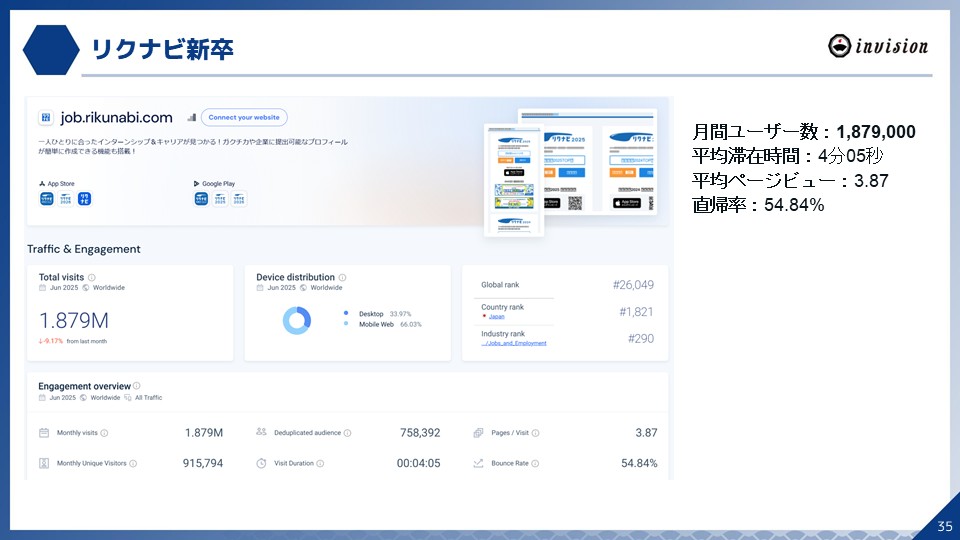Click the device distribution donut chart

click(x=297, y=320)
